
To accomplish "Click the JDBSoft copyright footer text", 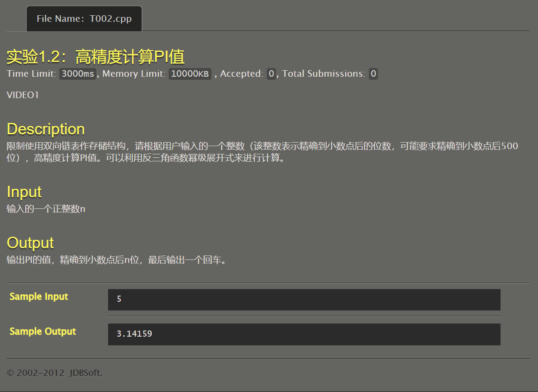I will [x=54, y=373].
